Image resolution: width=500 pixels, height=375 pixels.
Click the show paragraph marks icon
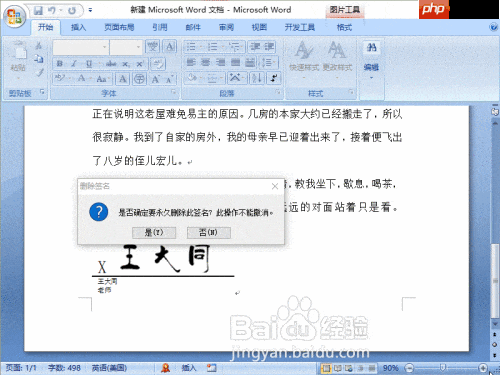[274, 78]
